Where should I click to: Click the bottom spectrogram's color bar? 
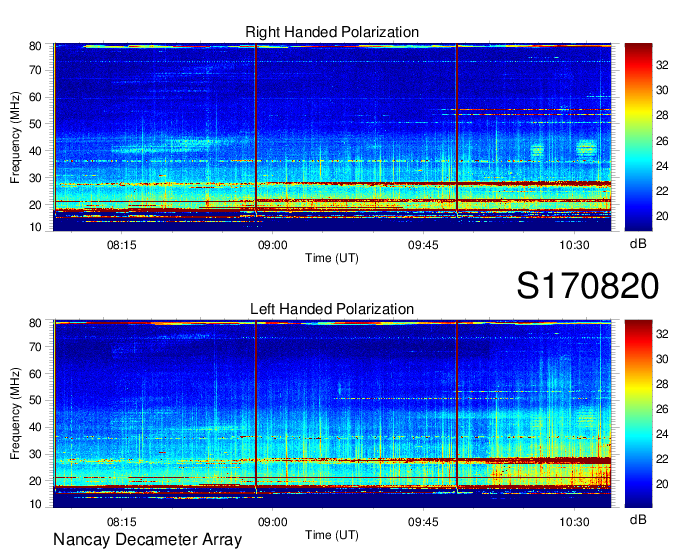point(638,414)
